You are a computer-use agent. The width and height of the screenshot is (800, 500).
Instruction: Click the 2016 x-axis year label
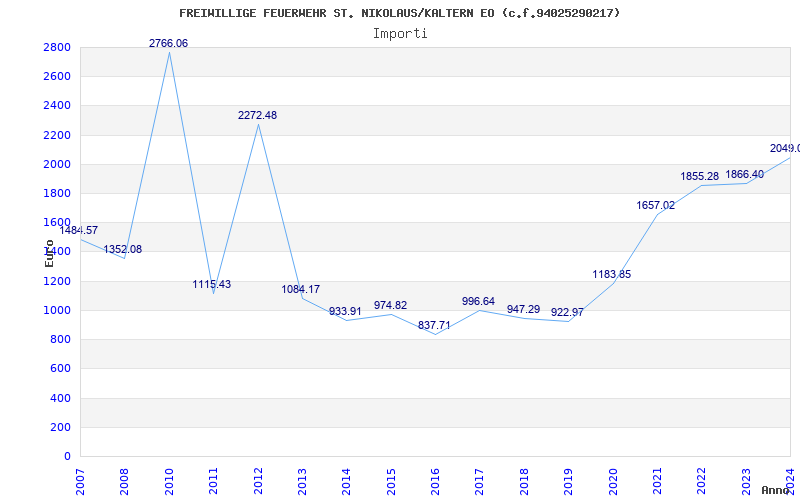(x=435, y=481)
